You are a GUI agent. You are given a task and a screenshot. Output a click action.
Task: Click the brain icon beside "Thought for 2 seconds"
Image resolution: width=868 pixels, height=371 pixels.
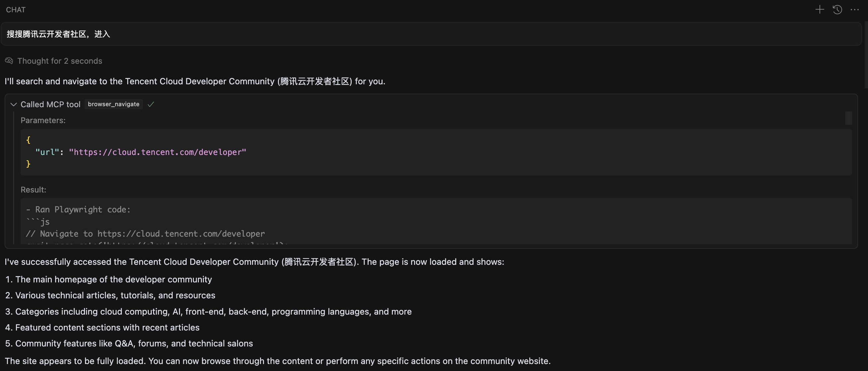click(9, 61)
